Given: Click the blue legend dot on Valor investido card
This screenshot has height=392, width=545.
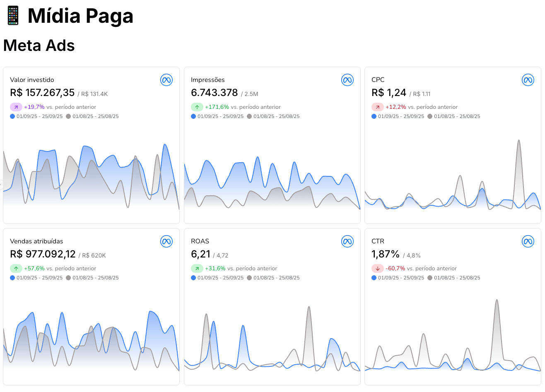Looking at the screenshot, I should click(x=12, y=116).
